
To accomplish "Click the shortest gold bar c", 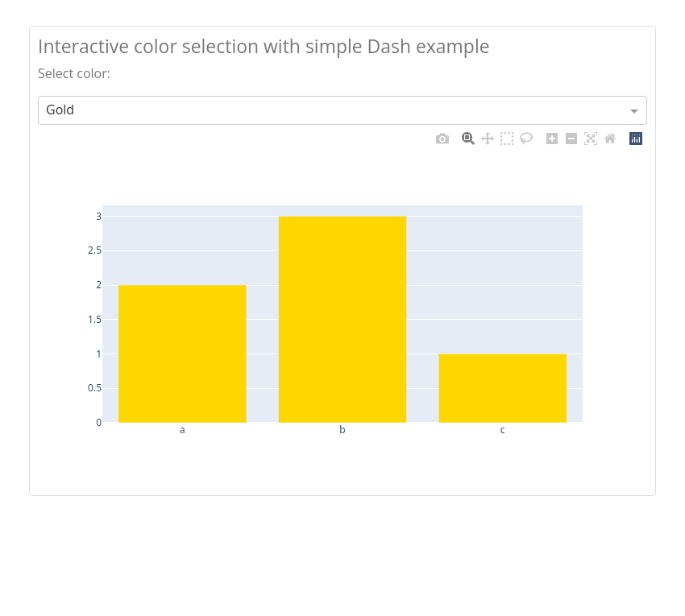I will pos(502,388).
